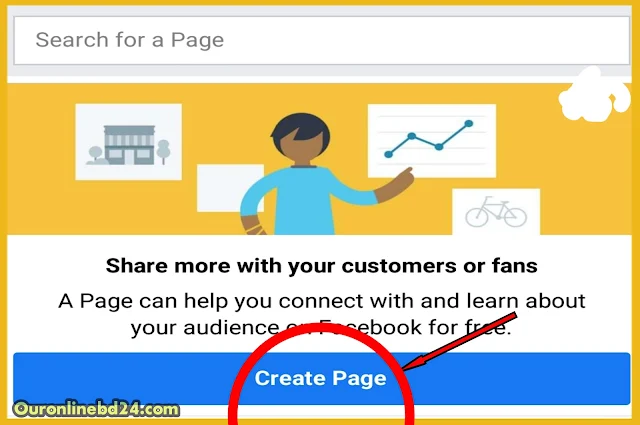Screen dimensions: 640x425
Task: Click the highest data point on the chart
Action: tap(469, 123)
